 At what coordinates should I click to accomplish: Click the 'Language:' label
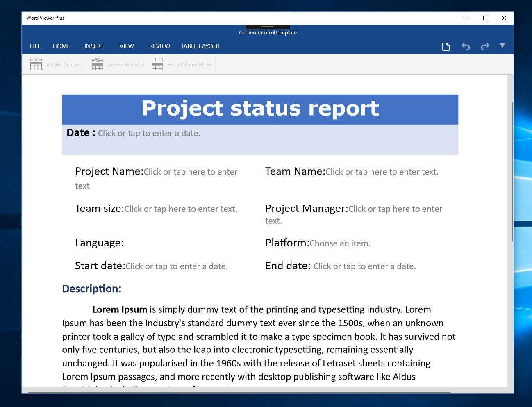point(99,243)
